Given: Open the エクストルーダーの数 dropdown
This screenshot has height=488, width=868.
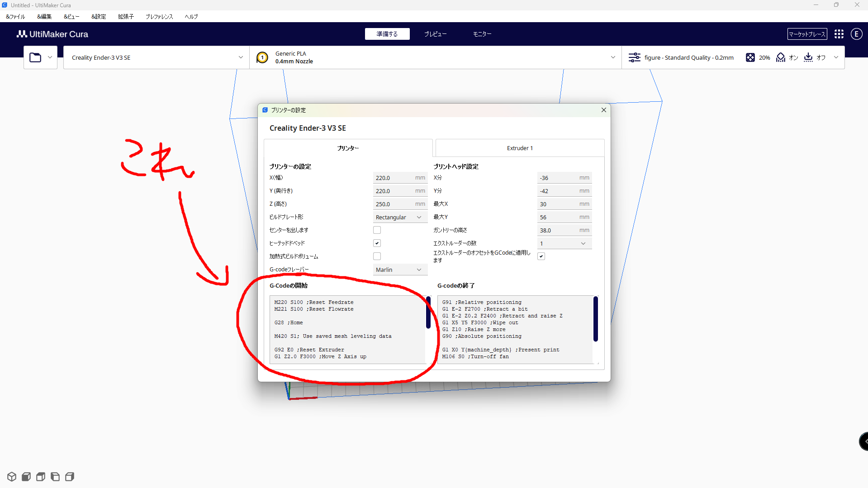Looking at the screenshot, I should [564, 243].
